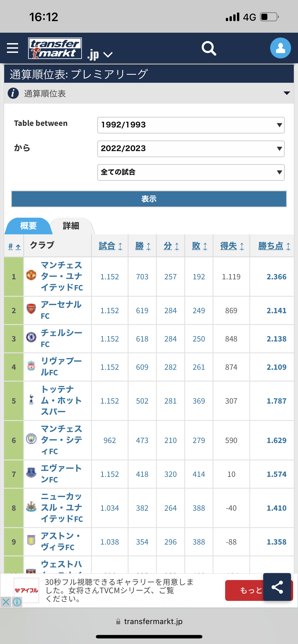Open the hamburger navigation menu

pyautogui.click(x=13, y=48)
